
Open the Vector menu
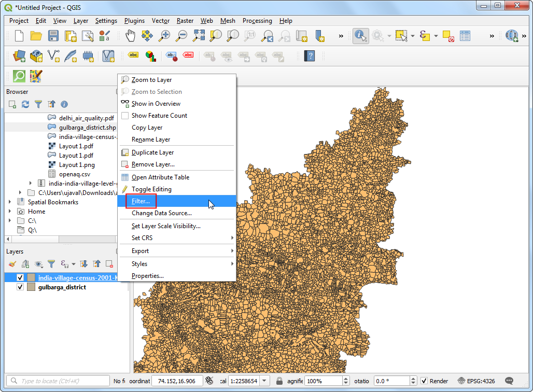click(x=160, y=21)
